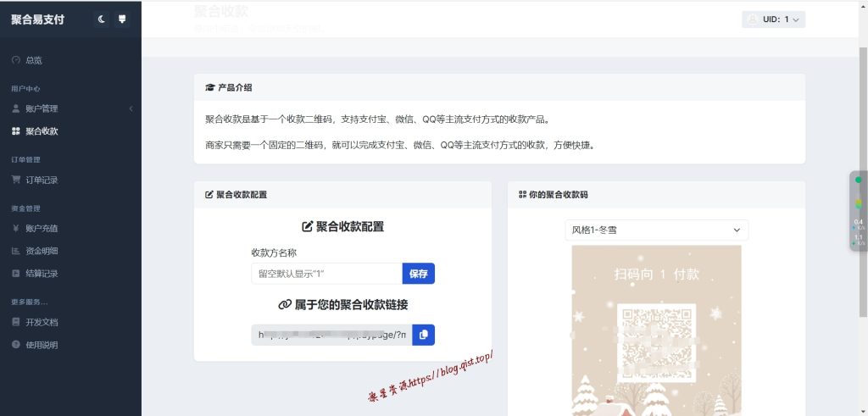Focus the 收款方名称 input field

[x=326, y=274]
